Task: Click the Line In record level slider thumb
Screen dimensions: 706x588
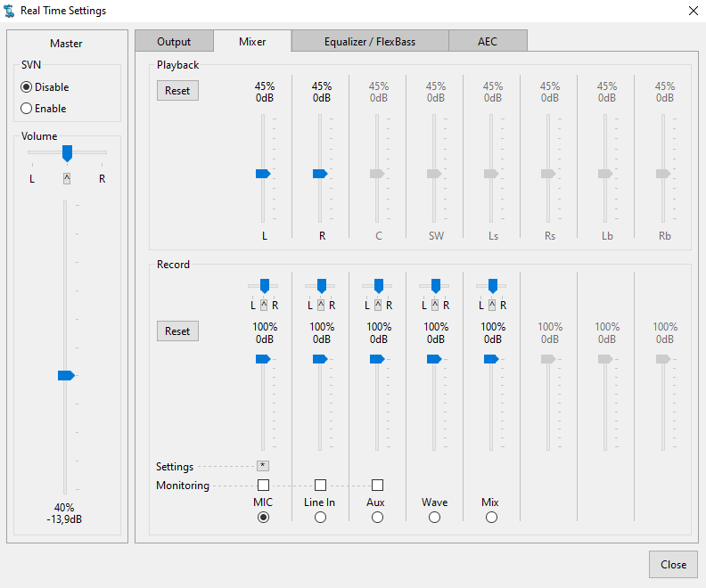Action: (x=320, y=359)
